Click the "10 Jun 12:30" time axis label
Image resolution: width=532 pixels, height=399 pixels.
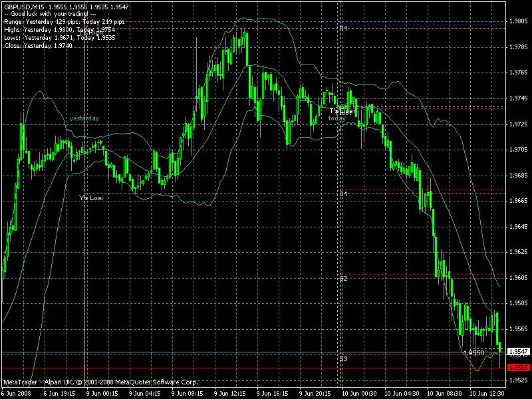(487, 394)
